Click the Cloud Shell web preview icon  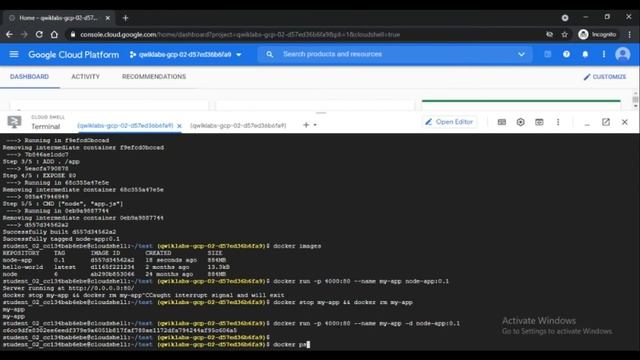[539, 122]
